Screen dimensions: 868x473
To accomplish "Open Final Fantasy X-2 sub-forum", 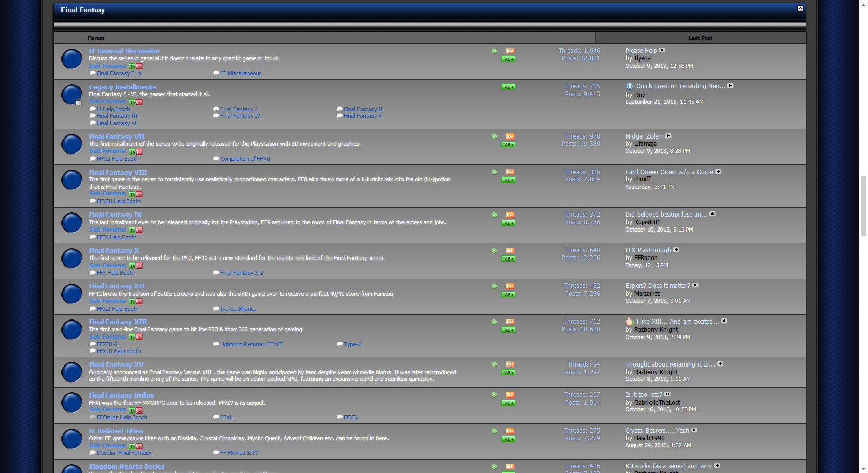I will [242, 273].
